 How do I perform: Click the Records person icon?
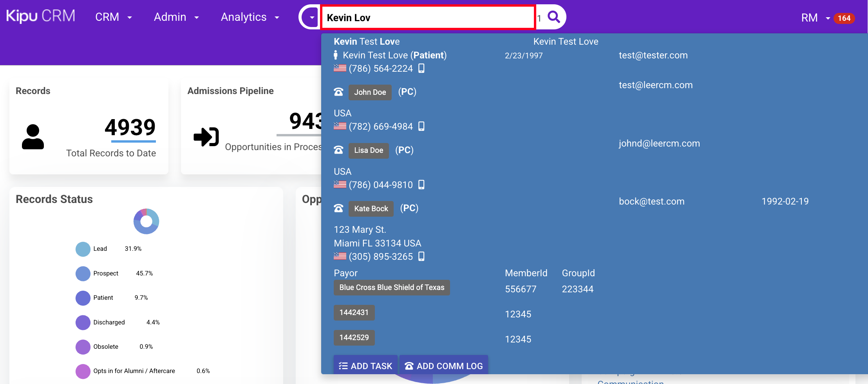[x=33, y=137]
